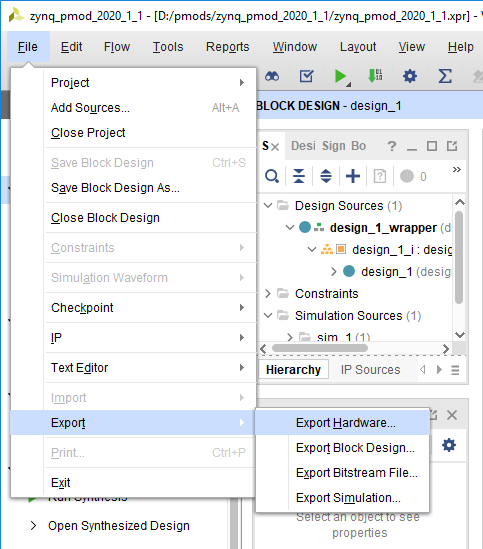Image resolution: width=483 pixels, height=549 pixels.
Task: Switch to the Design tab
Action: 303,146
